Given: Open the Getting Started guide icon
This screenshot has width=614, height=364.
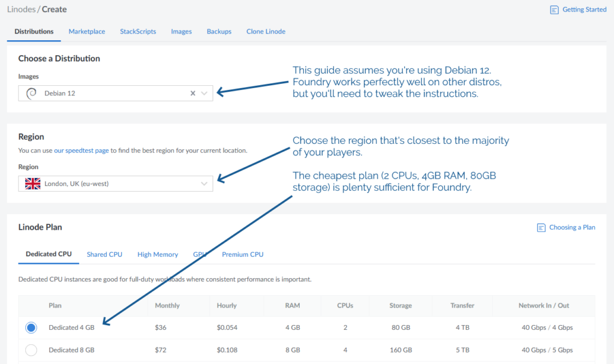Looking at the screenshot, I should [553, 10].
